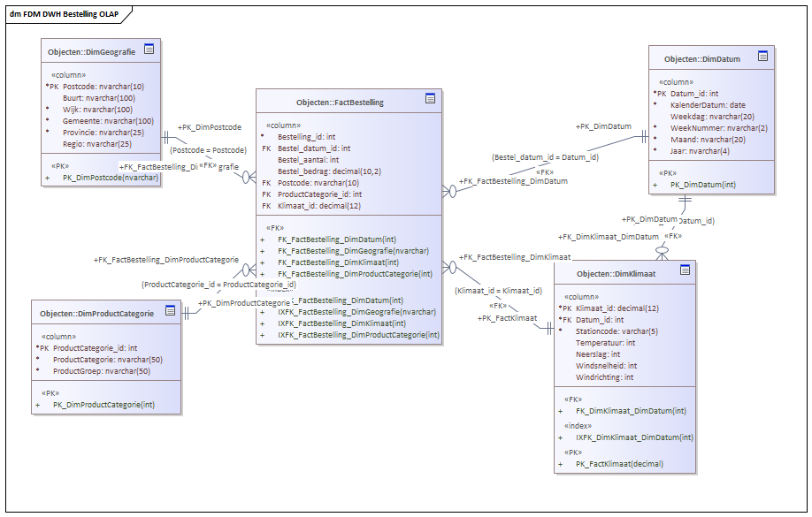Click column 'Jaar: nvarchar(4)'

coord(700,151)
